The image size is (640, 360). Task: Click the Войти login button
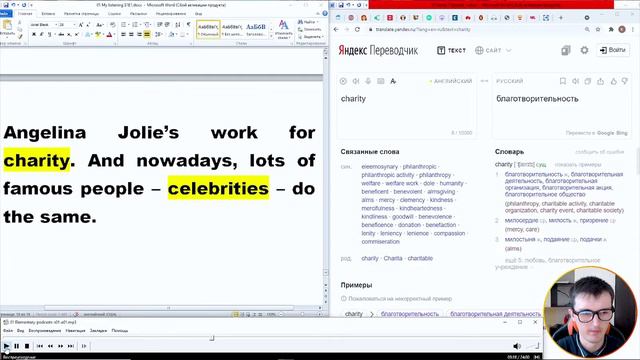click(613, 50)
